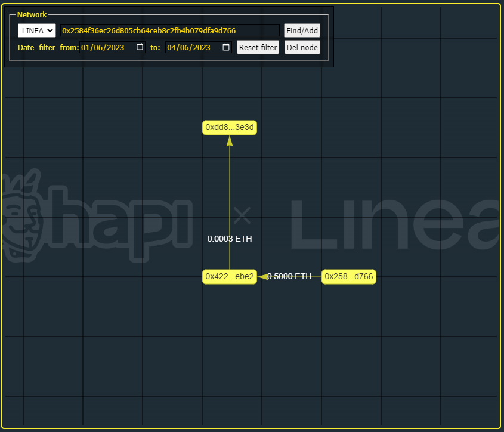The image size is (504, 432).
Task: Select the 0xdd8...3e3d node
Action: (230, 127)
